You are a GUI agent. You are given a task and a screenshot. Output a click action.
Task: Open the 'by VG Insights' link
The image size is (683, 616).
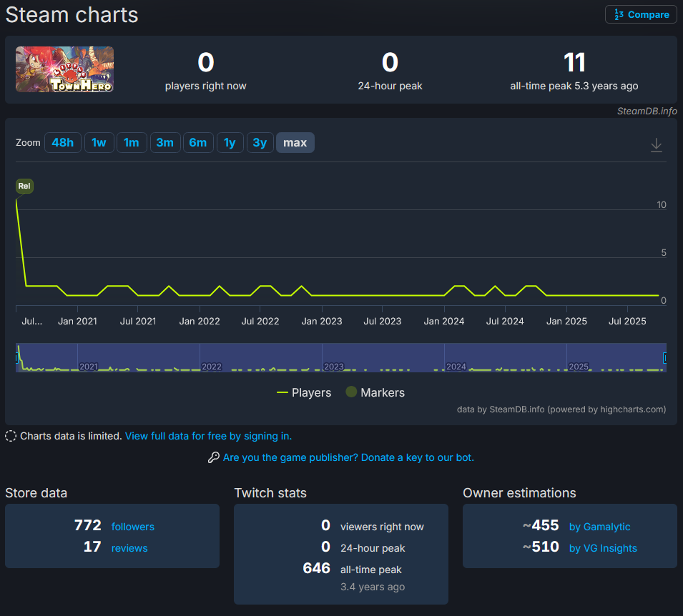(603, 548)
